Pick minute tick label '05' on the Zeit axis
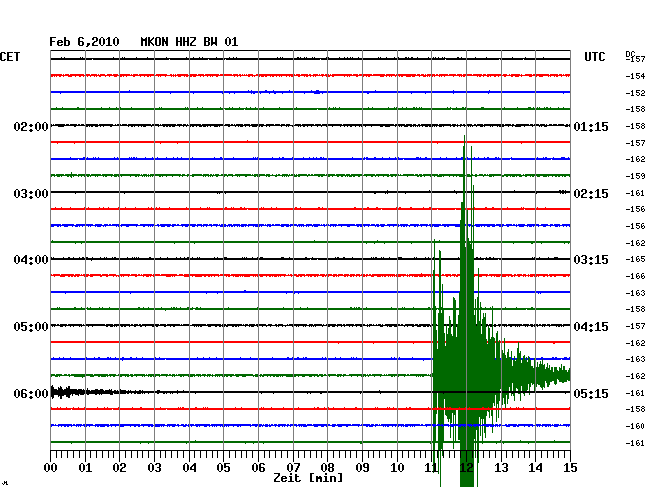Screen dimensions: 650x494 pyautogui.click(x=223, y=468)
